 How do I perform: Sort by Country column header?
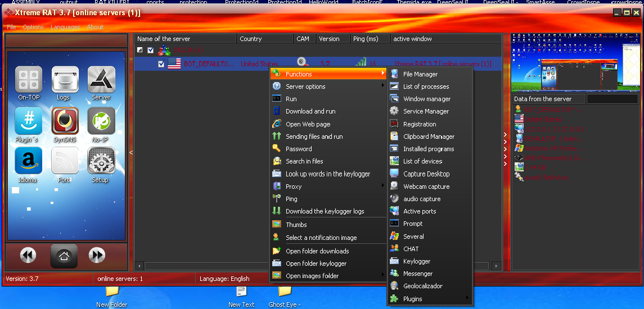click(x=265, y=39)
